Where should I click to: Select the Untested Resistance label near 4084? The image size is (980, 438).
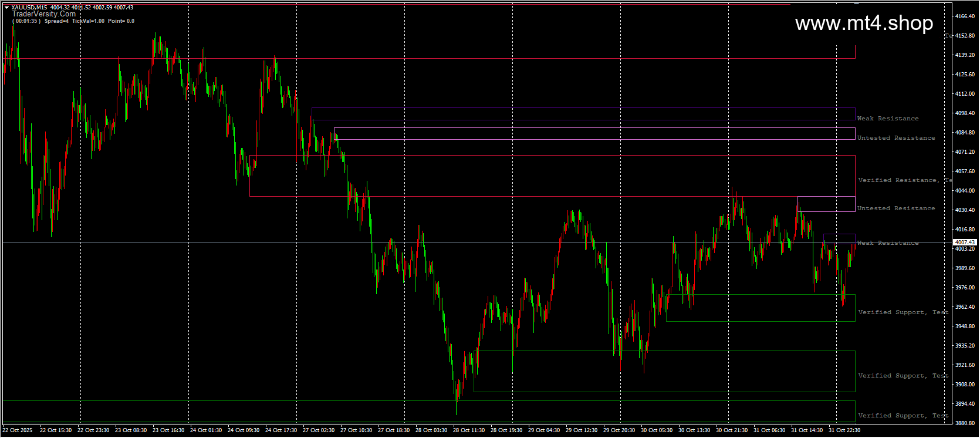point(896,138)
